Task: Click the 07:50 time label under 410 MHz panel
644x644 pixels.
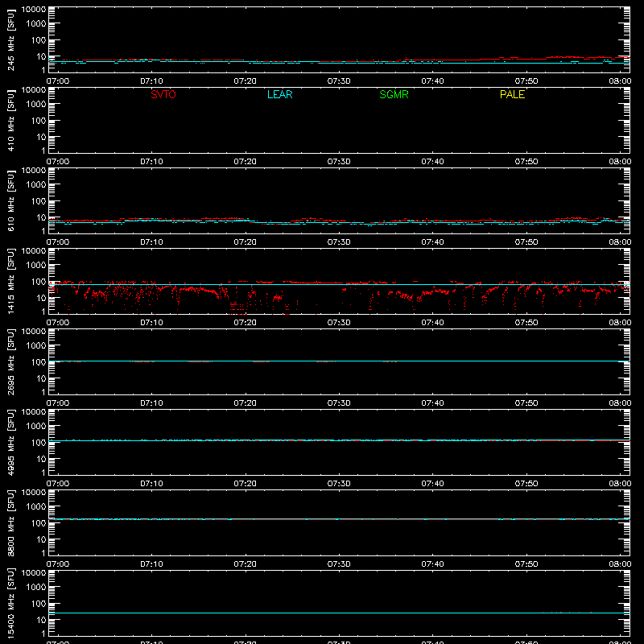Action: click(526, 162)
